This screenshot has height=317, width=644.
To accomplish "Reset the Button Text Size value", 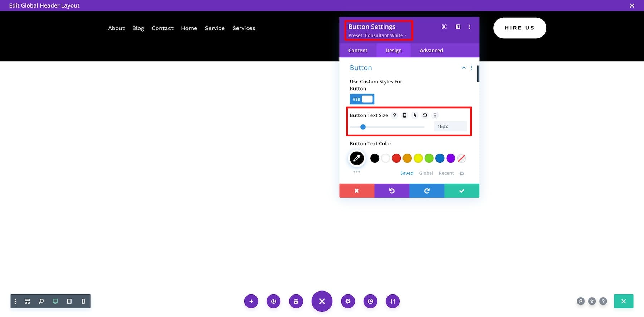I will pos(425,115).
